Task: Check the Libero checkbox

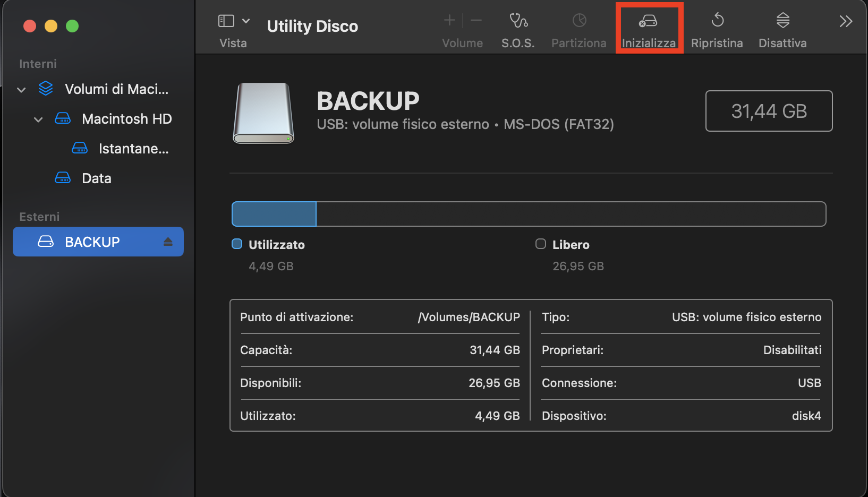Action: 540,244
